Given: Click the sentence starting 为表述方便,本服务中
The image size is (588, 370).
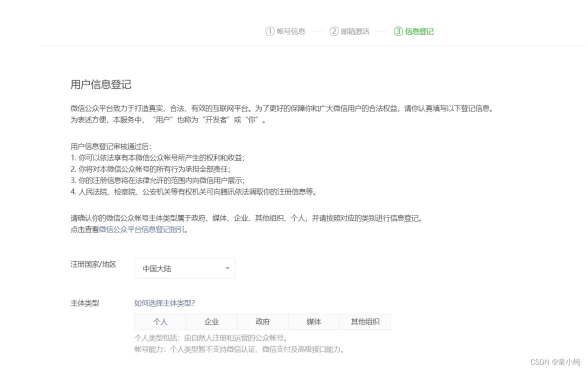Looking at the screenshot, I should click(x=169, y=120).
